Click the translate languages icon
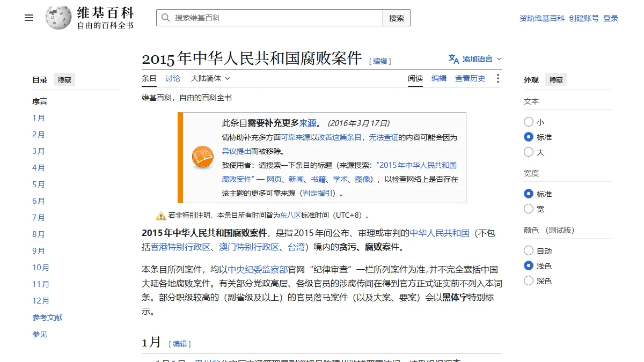 tap(454, 59)
